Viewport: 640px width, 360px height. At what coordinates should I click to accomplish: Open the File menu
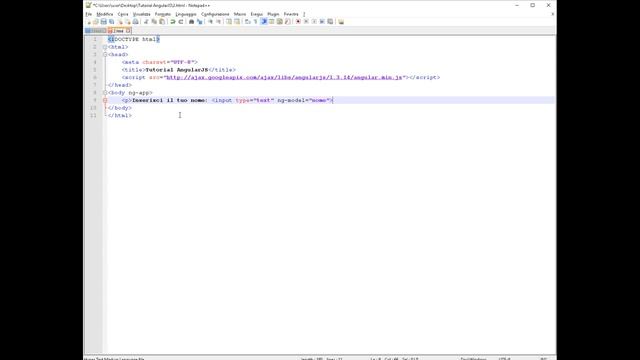tap(89, 14)
